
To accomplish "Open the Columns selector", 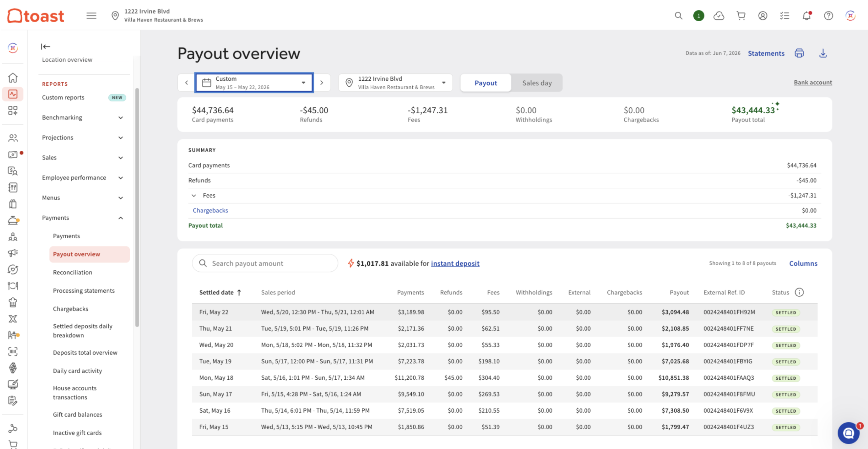I will (x=803, y=264).
